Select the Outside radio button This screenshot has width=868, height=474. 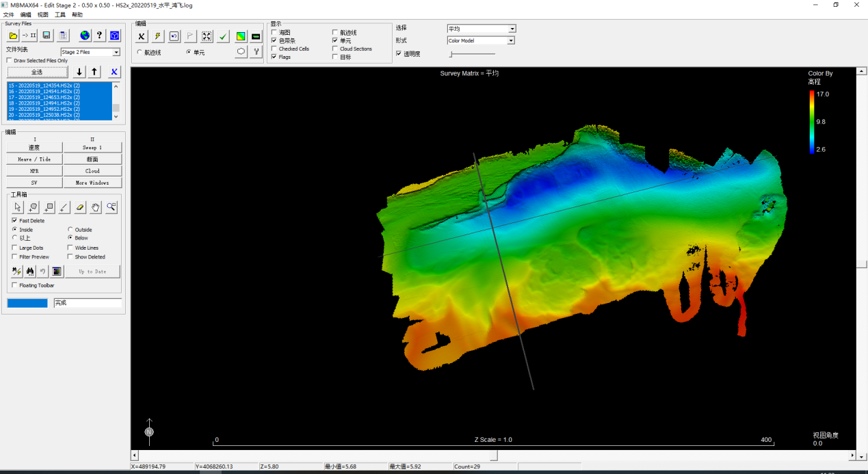click(x=70, y=230)
